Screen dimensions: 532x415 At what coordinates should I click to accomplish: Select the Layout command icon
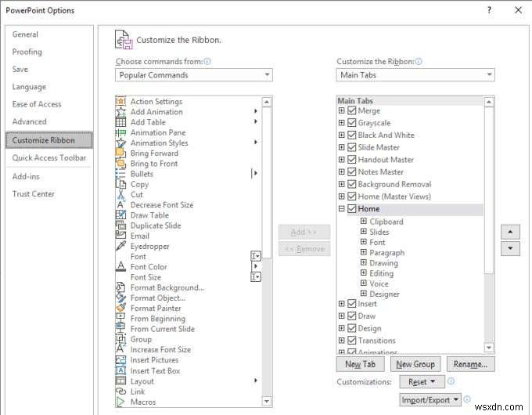[120, 381]
